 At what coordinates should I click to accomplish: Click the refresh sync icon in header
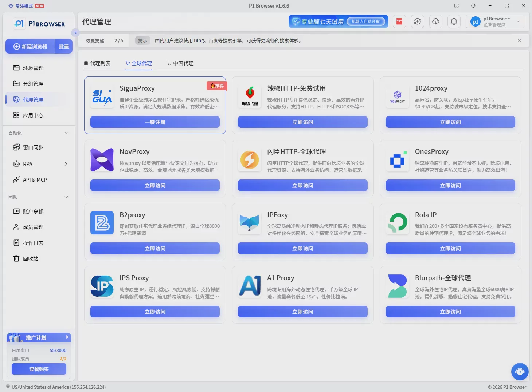click(x=418, y=21)
